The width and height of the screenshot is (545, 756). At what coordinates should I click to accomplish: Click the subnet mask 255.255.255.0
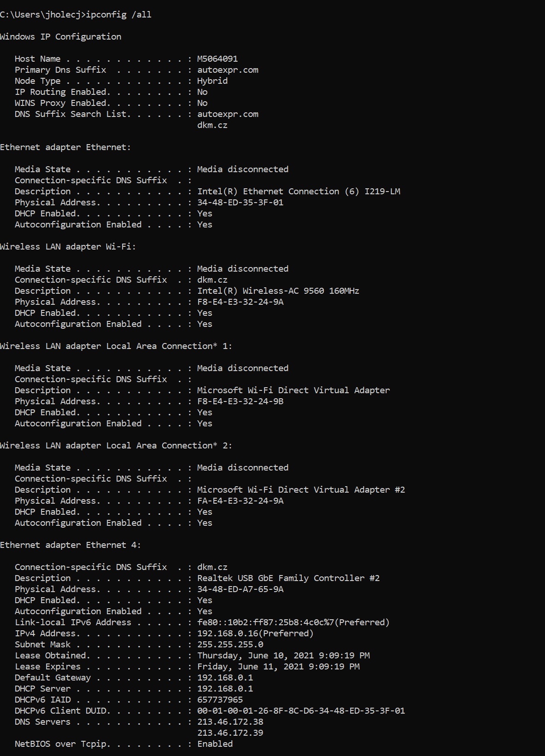click(230, 645)
